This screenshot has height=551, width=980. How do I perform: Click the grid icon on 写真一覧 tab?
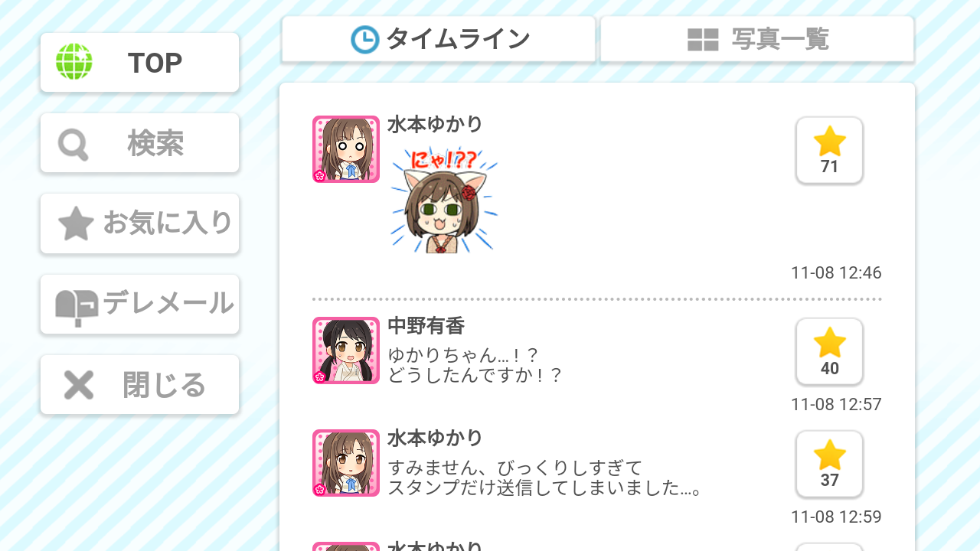[703, 40]
